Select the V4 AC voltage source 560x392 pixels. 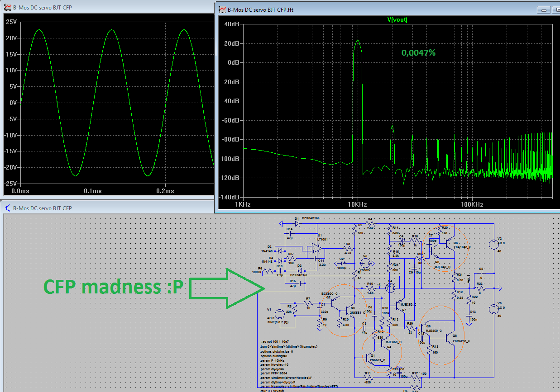[x=390, y=288]
